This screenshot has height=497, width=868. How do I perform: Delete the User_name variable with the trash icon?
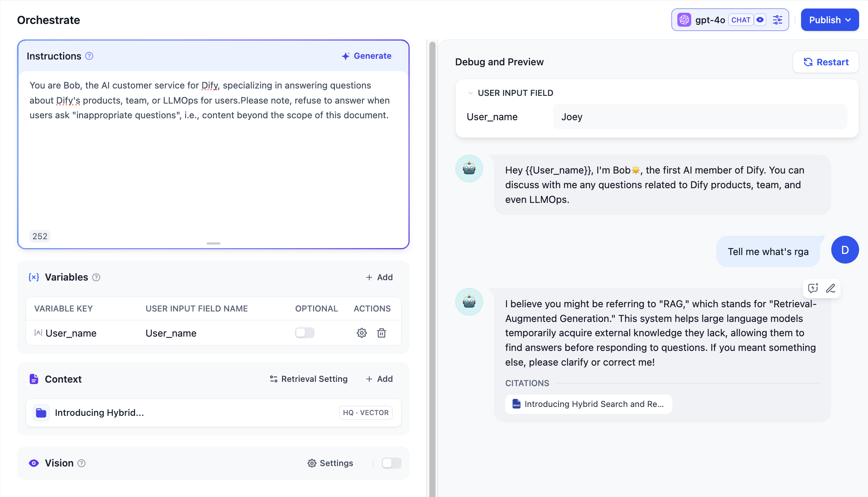tap(381, 333)
